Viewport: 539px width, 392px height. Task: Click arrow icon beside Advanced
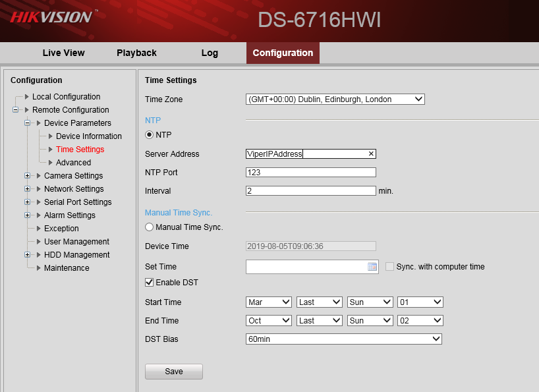51,163
